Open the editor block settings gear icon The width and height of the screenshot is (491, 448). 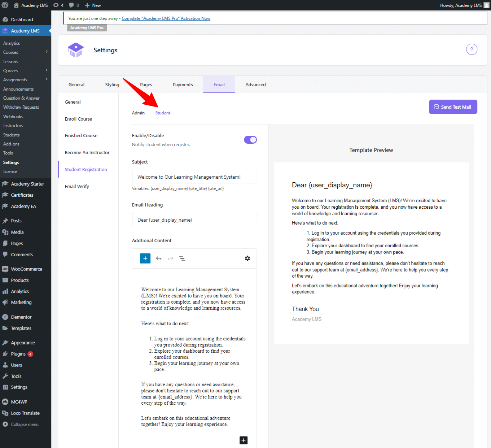click(x=247, y=258)
